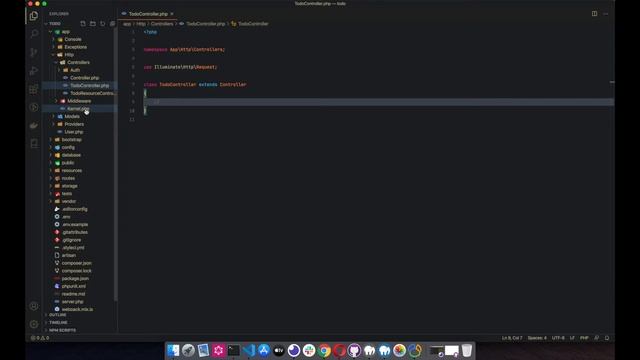Screen dimensions: 640x360
Task: Split the editor to the right
Action: (594, 13)
